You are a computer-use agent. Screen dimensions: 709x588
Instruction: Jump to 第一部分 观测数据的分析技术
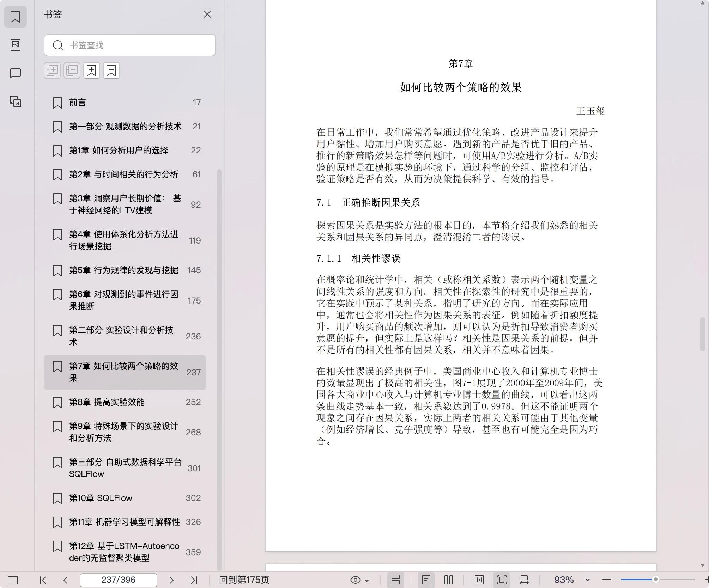point(125,127)
